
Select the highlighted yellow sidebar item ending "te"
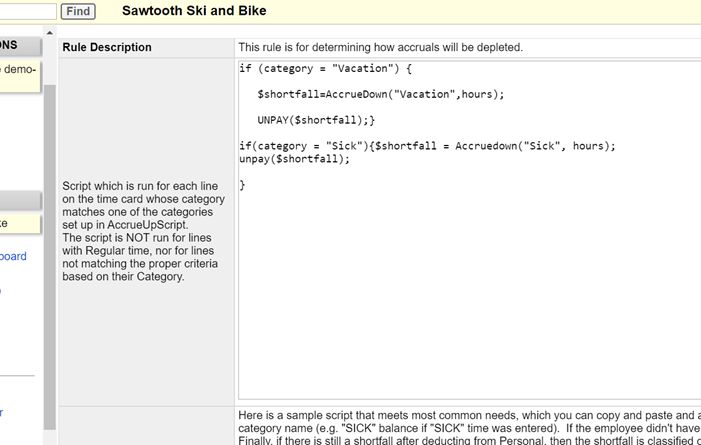point(18,223)
